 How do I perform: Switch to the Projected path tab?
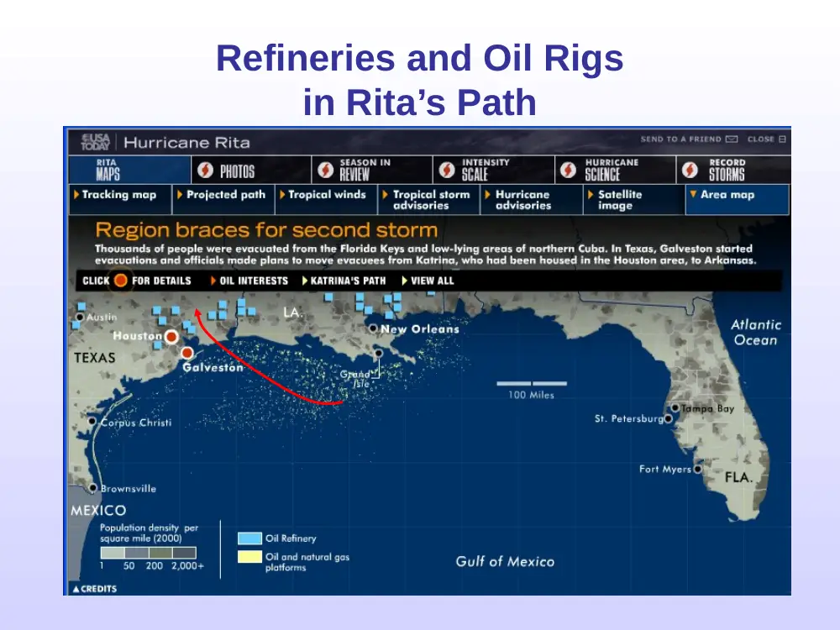click(223, 199)
